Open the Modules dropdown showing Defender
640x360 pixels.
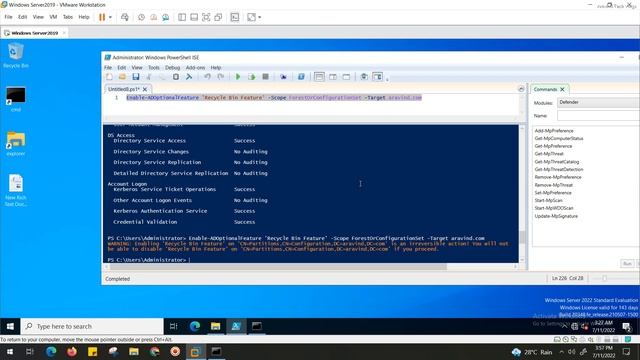pyautogui.click(x=598, y=102)
